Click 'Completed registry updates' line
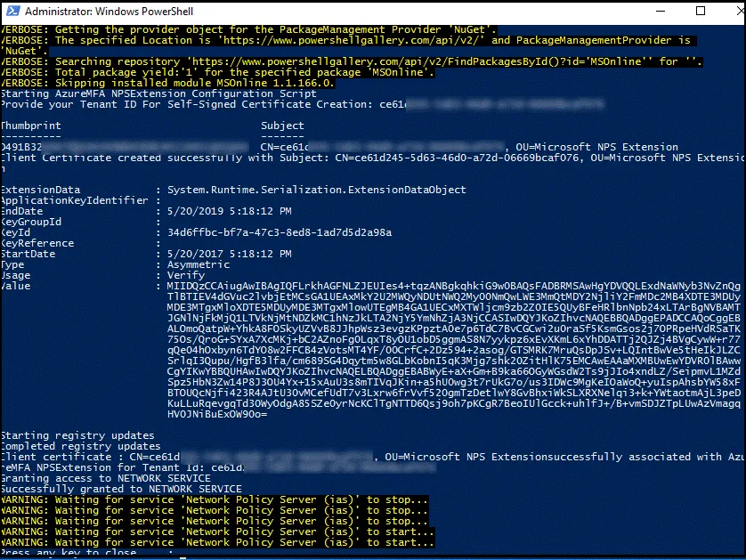The height and width of the screenshot is (560, 746). 80,446
